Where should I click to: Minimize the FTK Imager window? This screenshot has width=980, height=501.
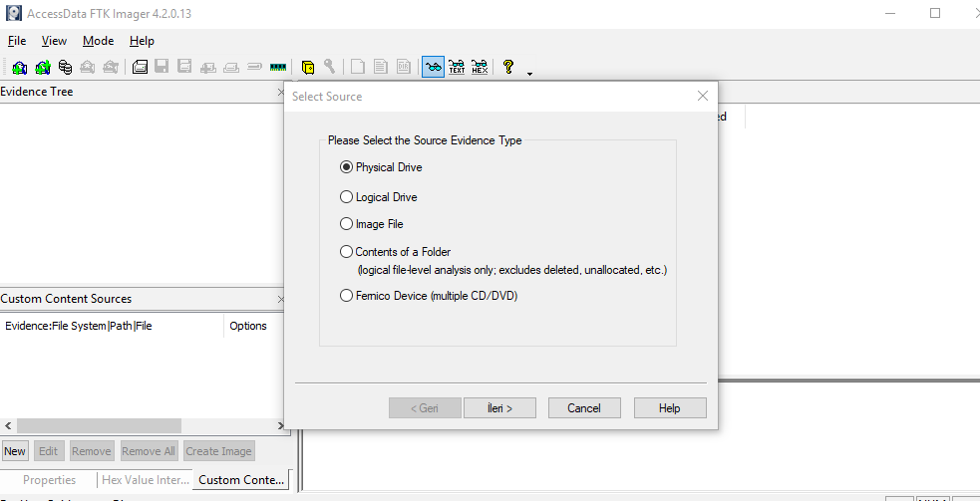point(891,13)
